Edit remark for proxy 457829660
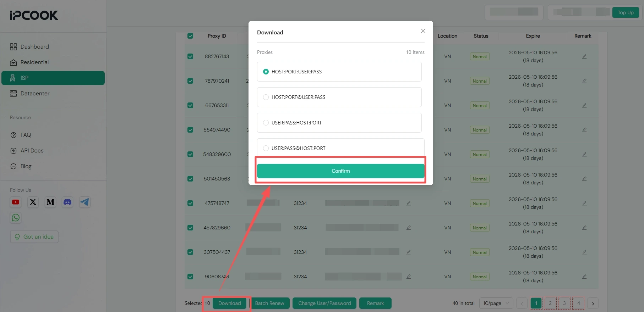 [x=584, y=228]
